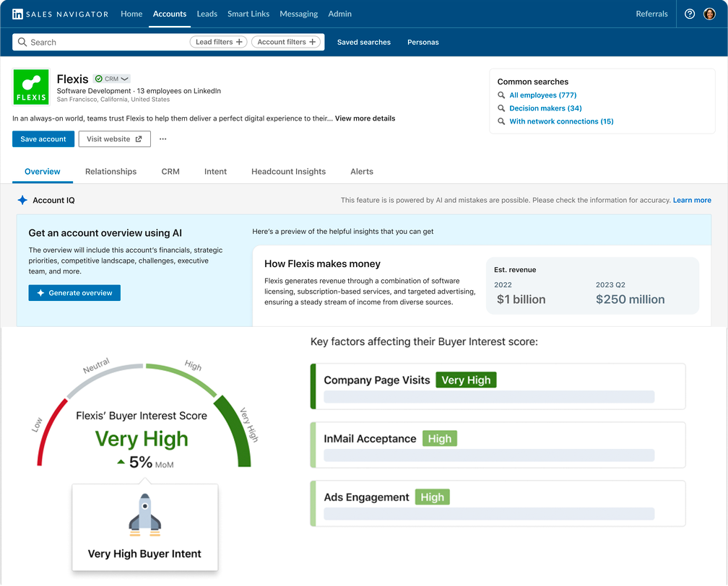Image resolution: width=728 pixels, height=586 pixels.
Task: Click the Flexis company logo
Action: tap(31, 87)
